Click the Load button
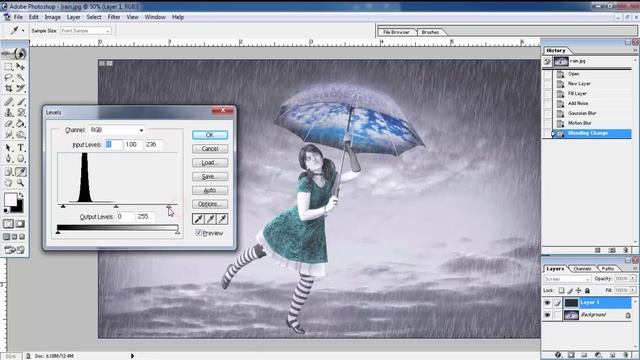Screen dimensions: 640x360 click(210, 162)
